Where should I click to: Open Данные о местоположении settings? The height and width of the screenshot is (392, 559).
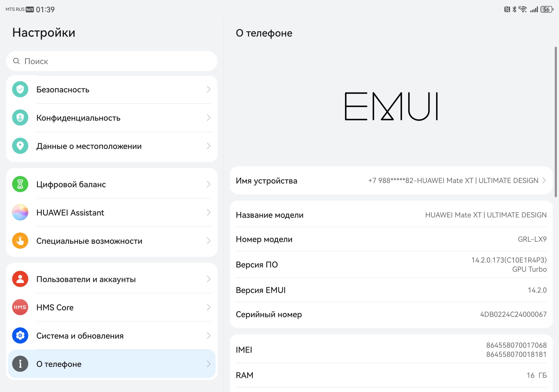(x=112, y=146)
